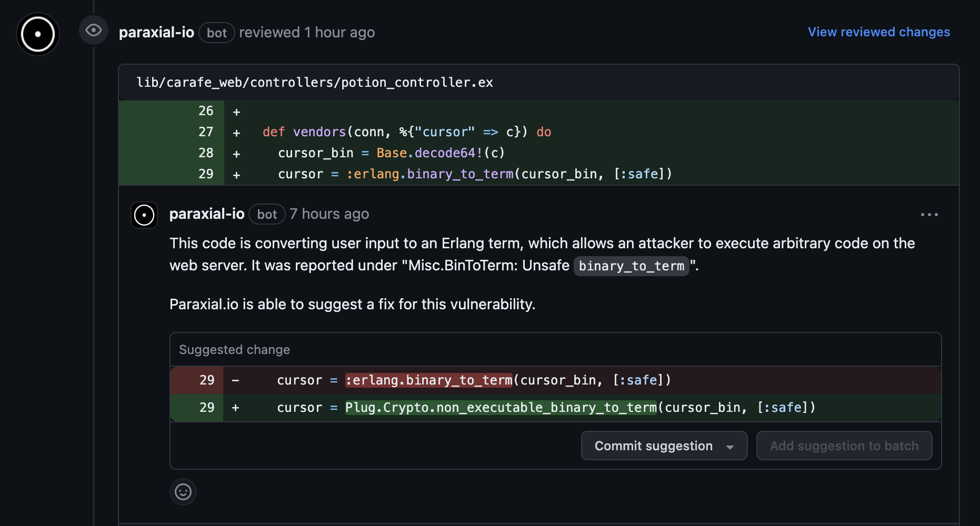Click the added line with Plug.Crypto.non_executable_binary_to_term
Screen dimensions: 980x526
(x=555, y=408)
